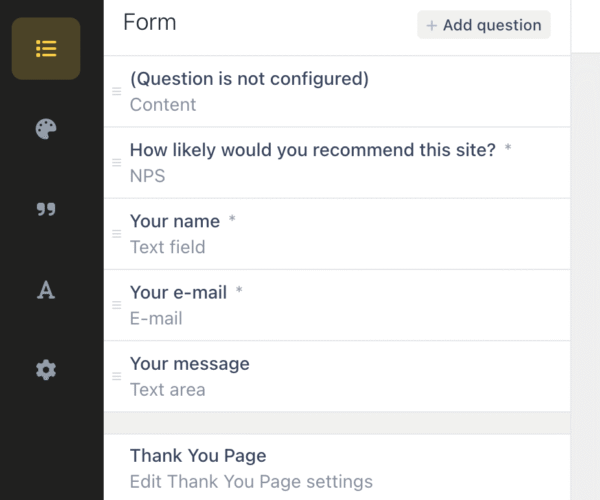The height and width of the screenshot is (500, 600).
Task: Click the Form panel heading
Action: [150, 22]
